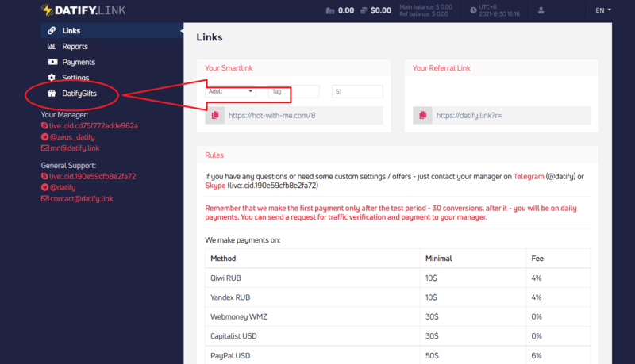Select the PayPal USD table row
The height and width of the screenshot is (364, 635).
pos(398,355)
